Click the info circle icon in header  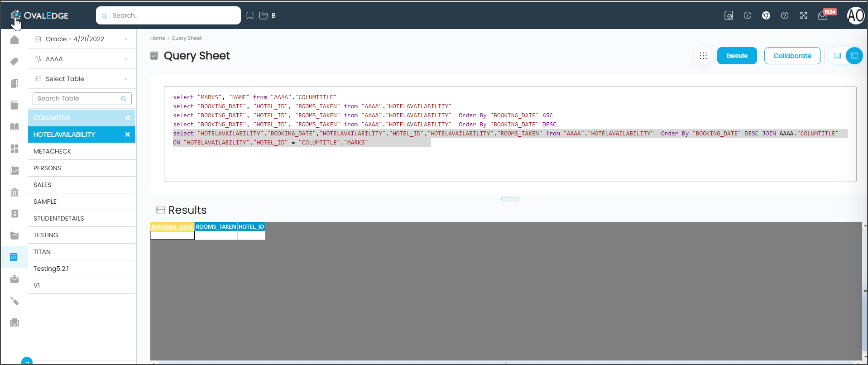(748, 15)
